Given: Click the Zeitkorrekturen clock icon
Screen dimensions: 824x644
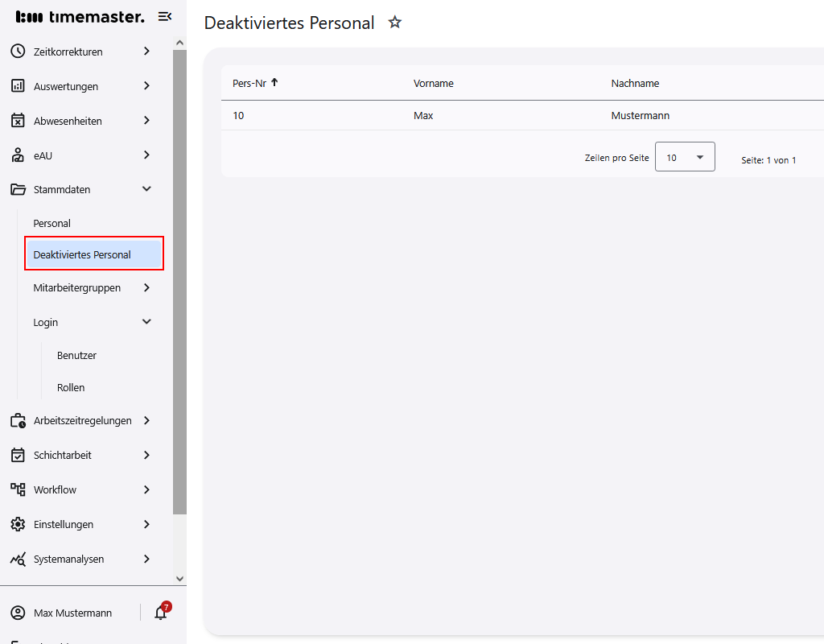Looking at the screenshot, I should [18, 52].
